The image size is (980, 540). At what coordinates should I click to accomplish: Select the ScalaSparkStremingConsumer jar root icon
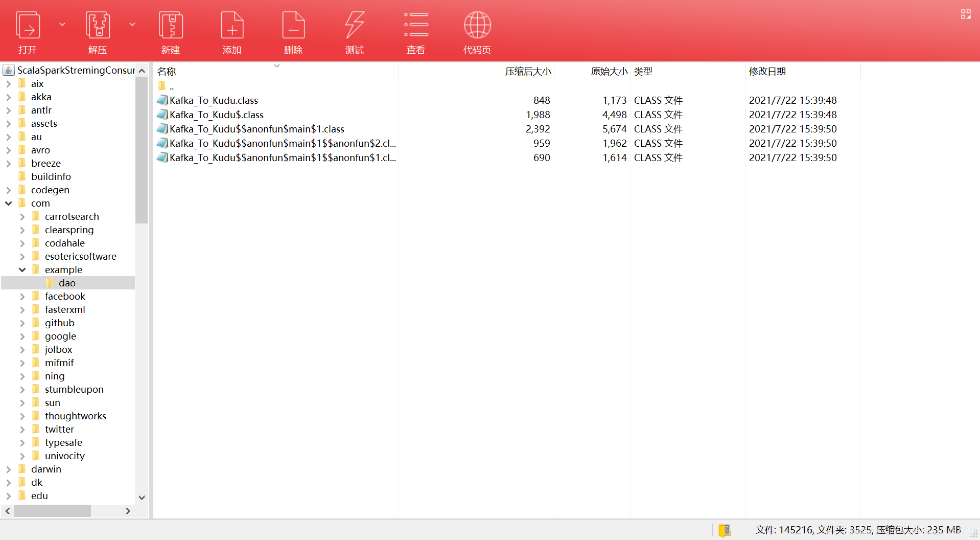[9, 70]
